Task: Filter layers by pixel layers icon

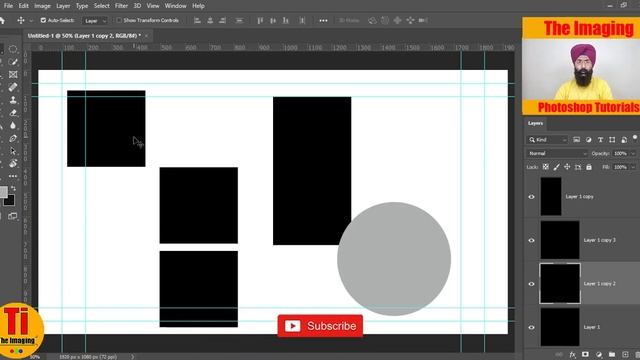Action: click(x=576, y=140)
